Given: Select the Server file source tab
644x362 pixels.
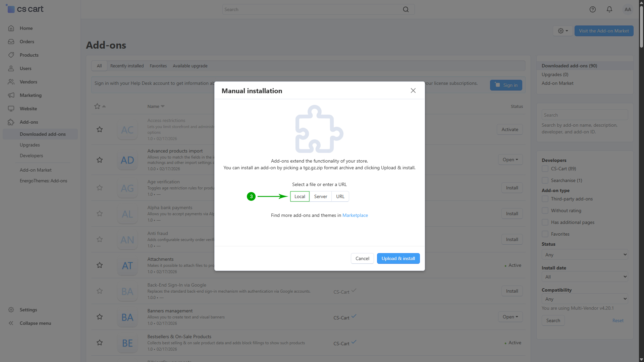Looking at the screenshot, I should [x=320, y=196].
